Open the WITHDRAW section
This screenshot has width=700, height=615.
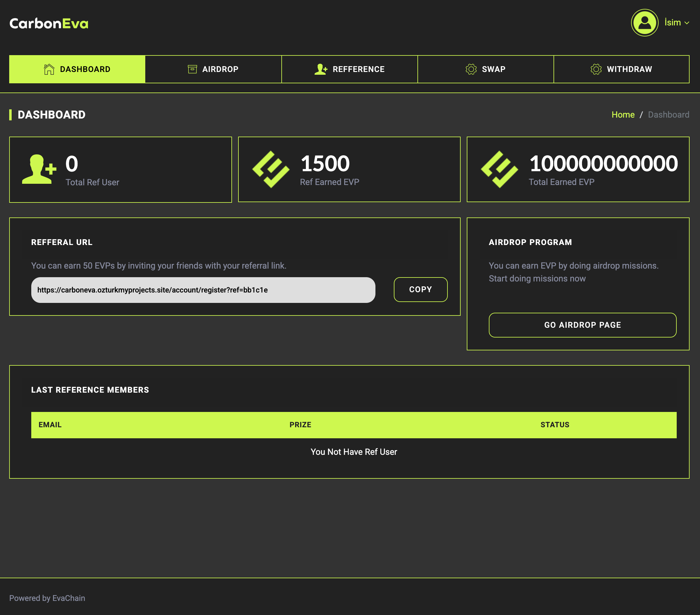(622, 69)
